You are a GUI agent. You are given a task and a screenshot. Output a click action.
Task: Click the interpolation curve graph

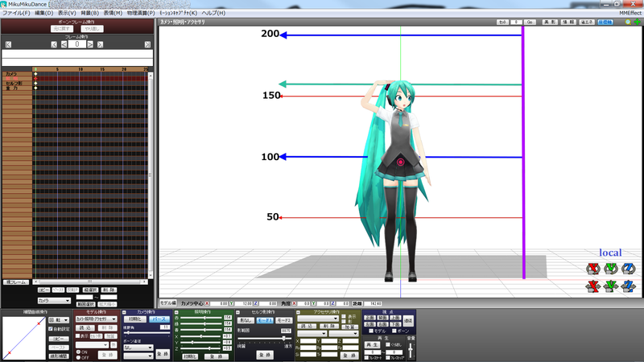tap(24, 338)
